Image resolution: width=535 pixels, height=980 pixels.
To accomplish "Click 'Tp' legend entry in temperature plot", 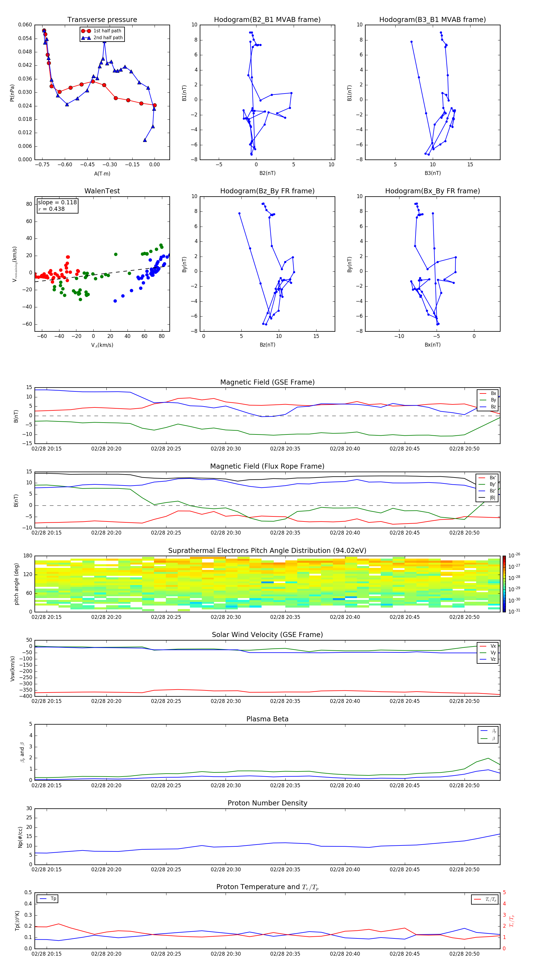I will click(x=48, y=899).
